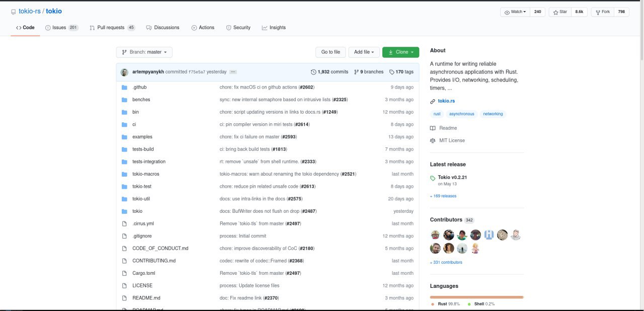The width and height of the screenshot is (644, 311).
Task: Open the Branch: master dropdown
Action: pyautogui.click(x=144, y=52)
